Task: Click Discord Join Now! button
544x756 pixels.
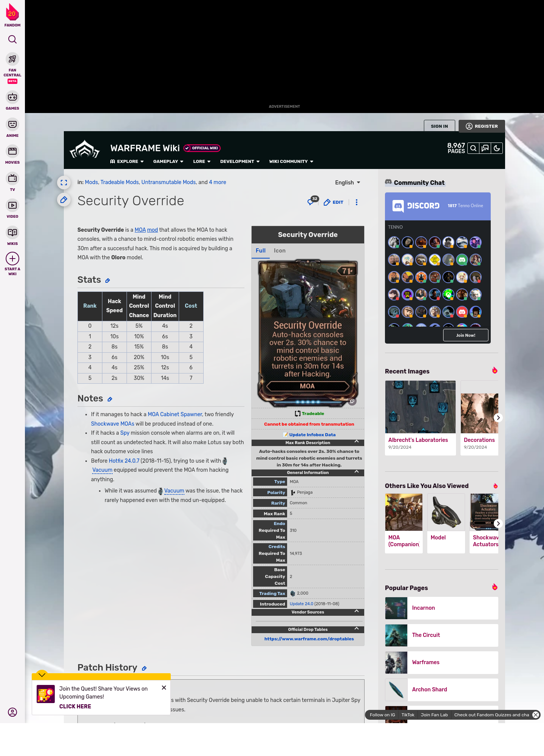Action: tap(466, 335)
